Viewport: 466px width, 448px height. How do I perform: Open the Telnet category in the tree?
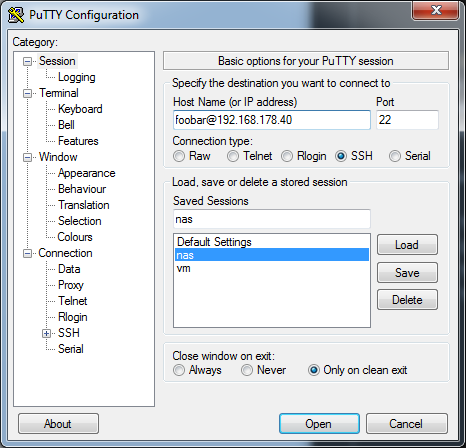[73, 301]
